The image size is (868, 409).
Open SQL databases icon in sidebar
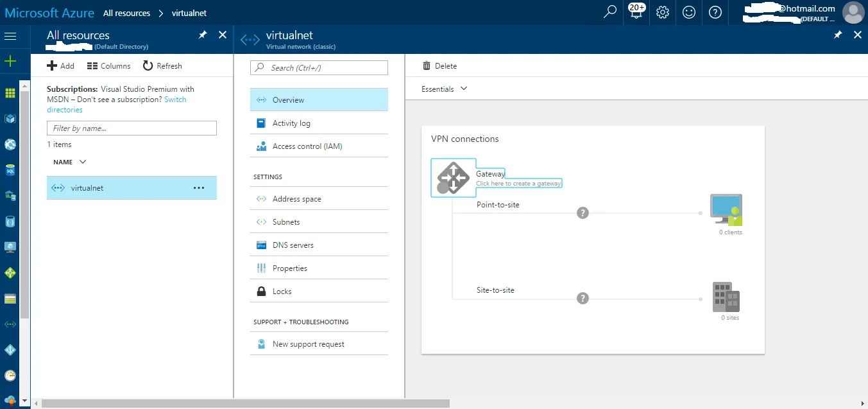pyautogui.click(x=10, y=170)
